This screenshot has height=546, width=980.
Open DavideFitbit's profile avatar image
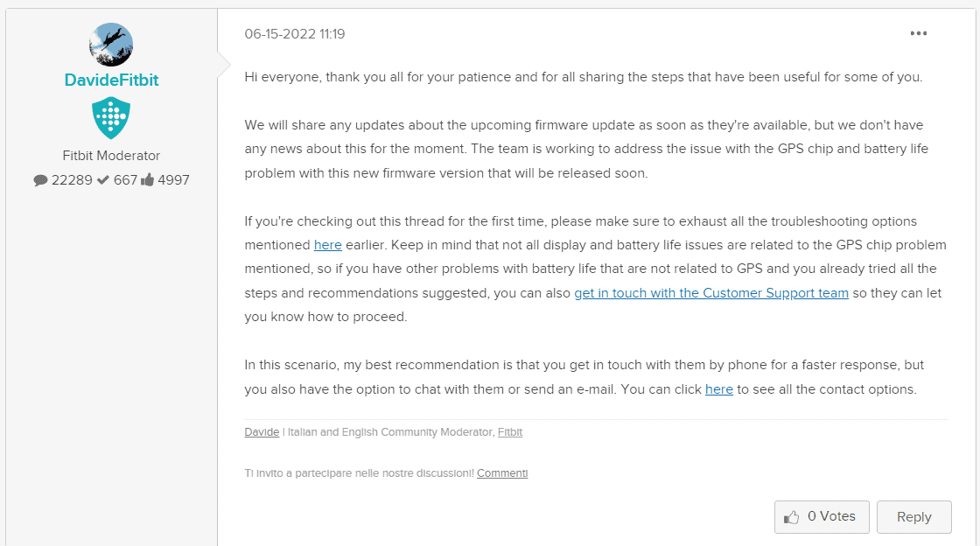(x=111, y=44)
